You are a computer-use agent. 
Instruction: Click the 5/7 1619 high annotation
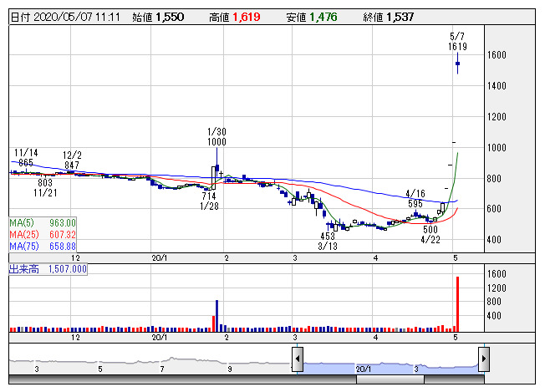click(457, 42)
